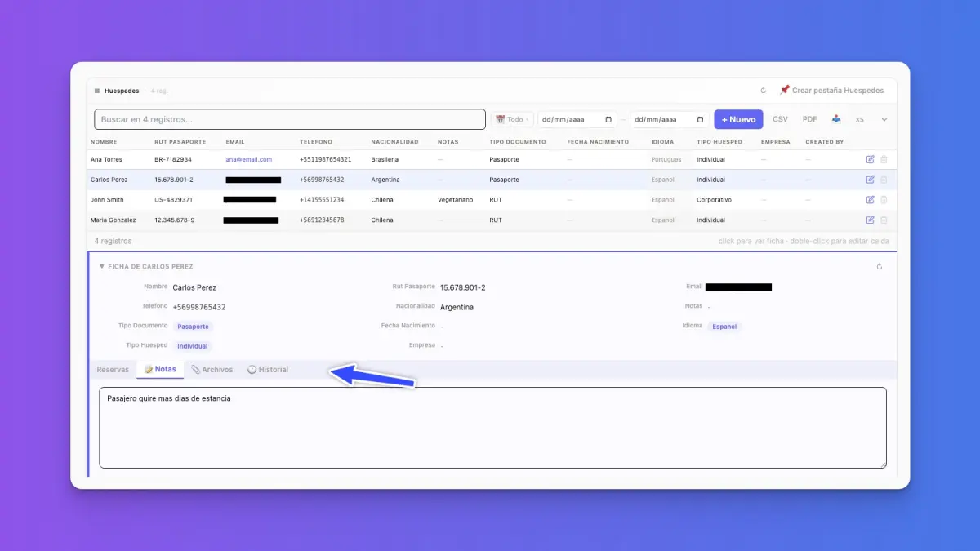Click the Argentina nationality value in ficha
This screenshot has width=980, height=551.
click(x=457, y=307)
